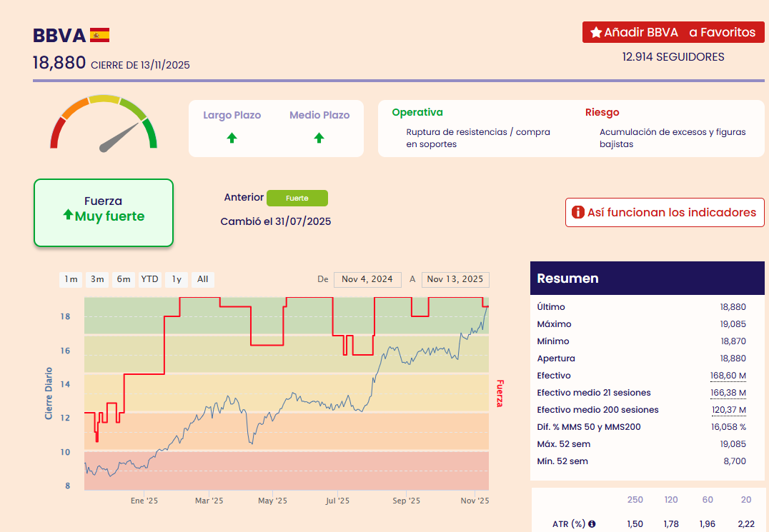The width and height of the screenshot is (769, 532).
Task: Select the 1m chart range
Action: click(71, 279)
